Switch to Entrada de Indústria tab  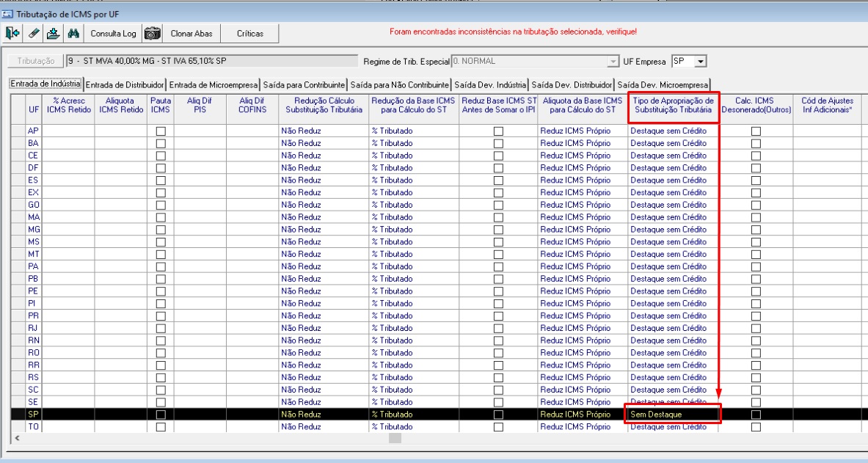[46, 84]
